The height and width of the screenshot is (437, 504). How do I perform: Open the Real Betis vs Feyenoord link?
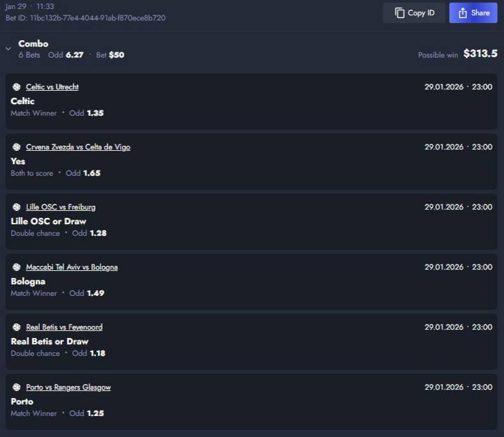click(64, 327)
